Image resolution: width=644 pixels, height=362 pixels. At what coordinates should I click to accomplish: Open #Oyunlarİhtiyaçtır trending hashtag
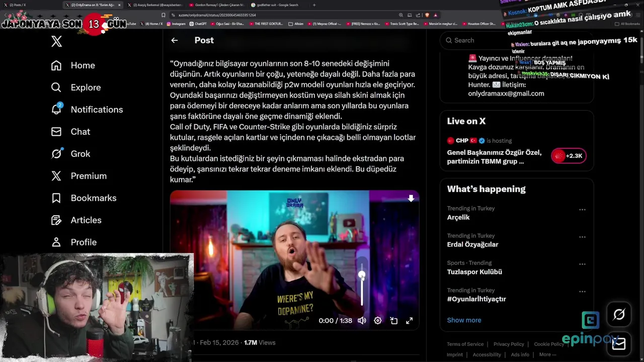point(476,299)
